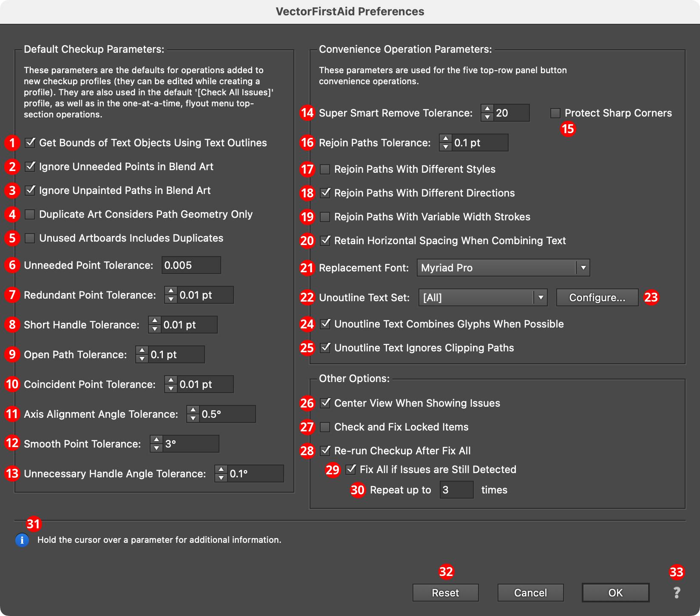
Task: Click the Cancel button
Action: pos(530,593)
